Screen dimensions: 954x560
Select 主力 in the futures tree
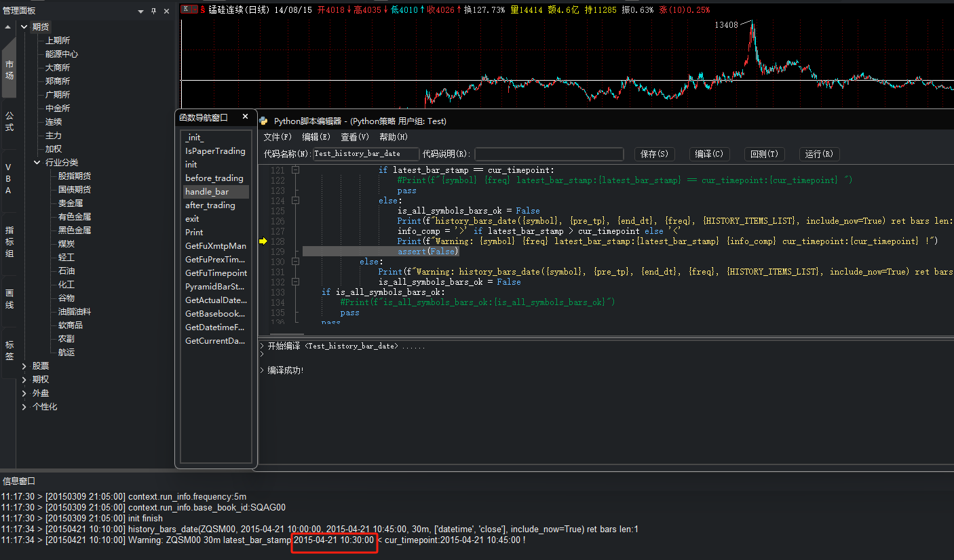click(x=54, y=136)
